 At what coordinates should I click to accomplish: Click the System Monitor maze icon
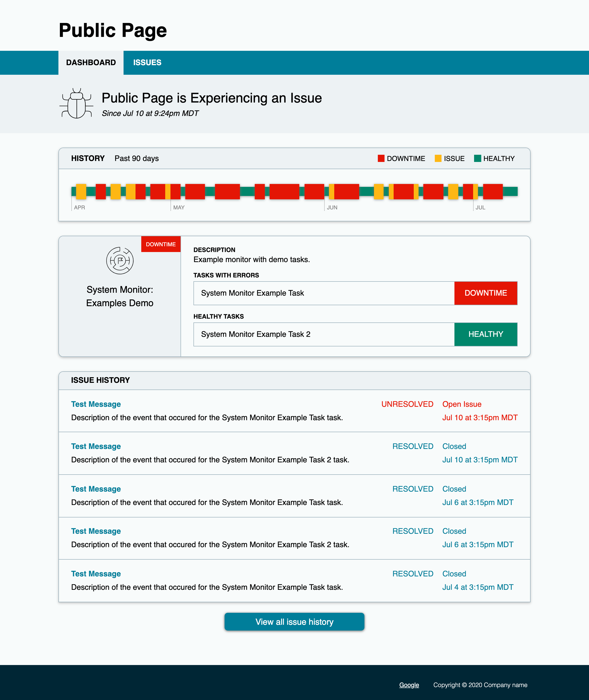point(120,261)
